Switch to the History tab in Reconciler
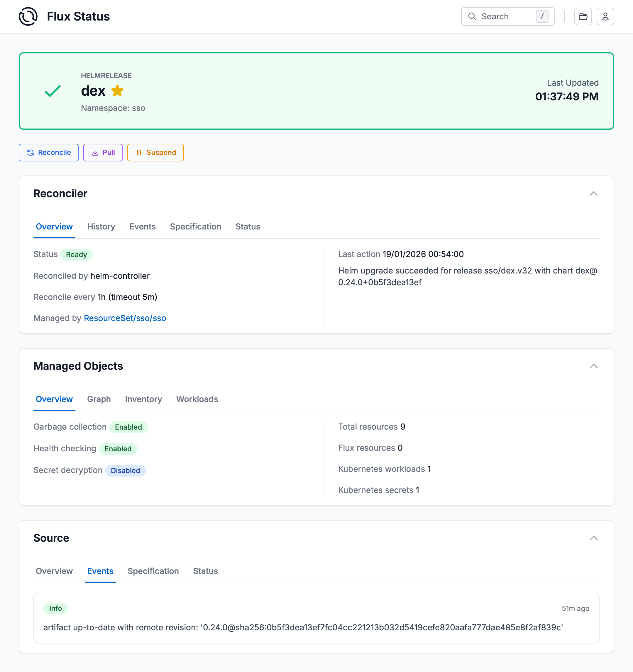The height and width of the screenshot is (672, 633). [101, 227]
